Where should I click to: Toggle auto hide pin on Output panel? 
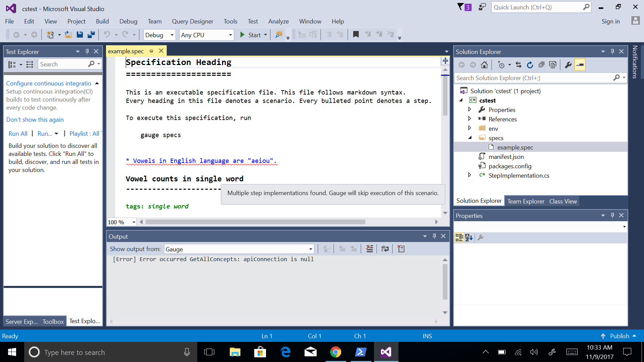(x=434, y=236)
